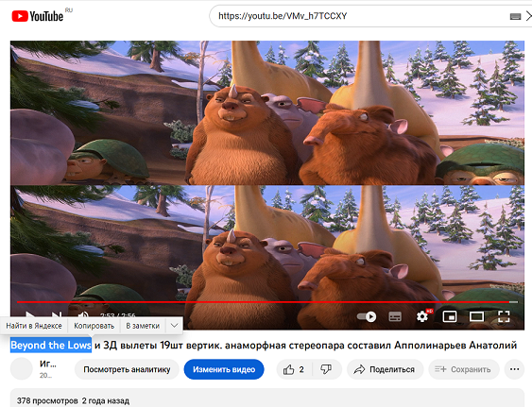Open the on-screen keyboard icon in search
Screen dimensions: 532x407
(x=515, y=16)
